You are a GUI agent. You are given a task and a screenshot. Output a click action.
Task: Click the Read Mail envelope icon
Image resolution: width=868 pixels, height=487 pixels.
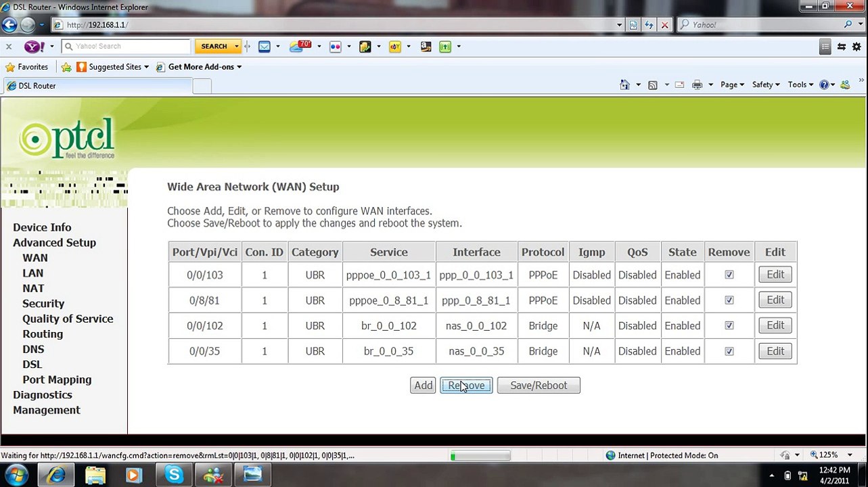click(679, 85)
